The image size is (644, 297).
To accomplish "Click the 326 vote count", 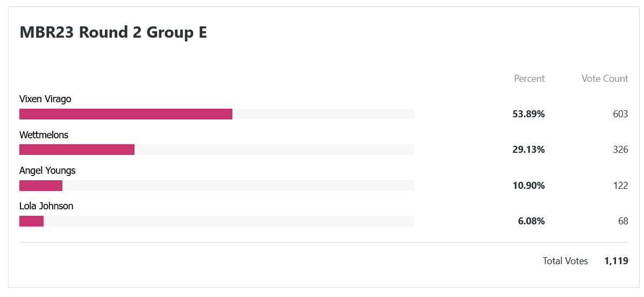I will coord(620,150).
